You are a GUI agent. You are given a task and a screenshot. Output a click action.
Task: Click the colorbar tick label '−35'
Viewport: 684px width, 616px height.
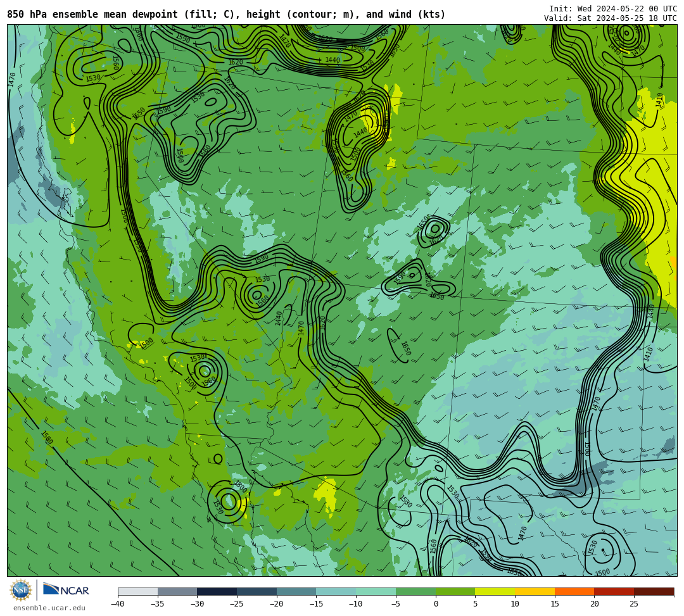click(158, 604)
